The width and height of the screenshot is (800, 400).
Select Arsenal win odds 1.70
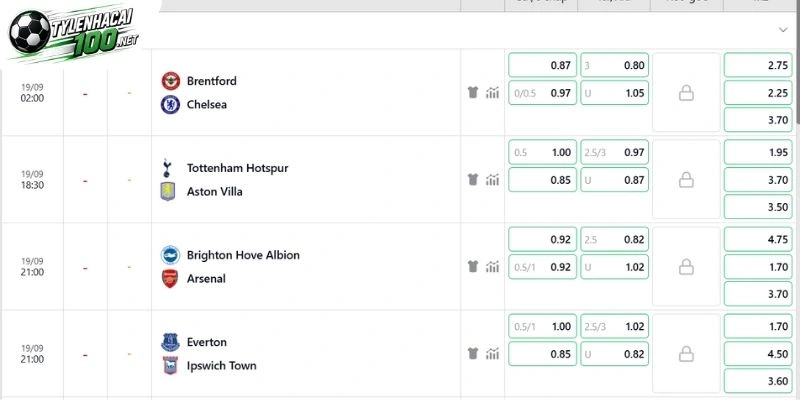(758, 267)
